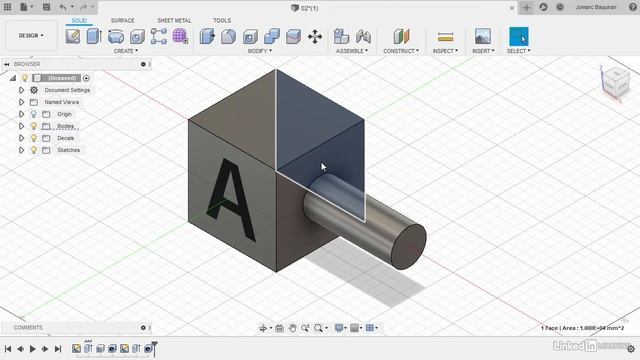Open the job status clock icon

point(560,7)
